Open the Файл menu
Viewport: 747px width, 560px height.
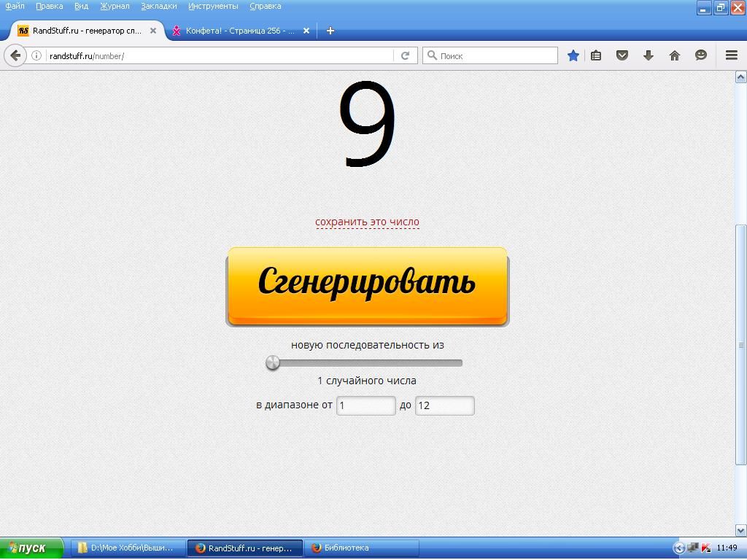click(x=15, y=6)
